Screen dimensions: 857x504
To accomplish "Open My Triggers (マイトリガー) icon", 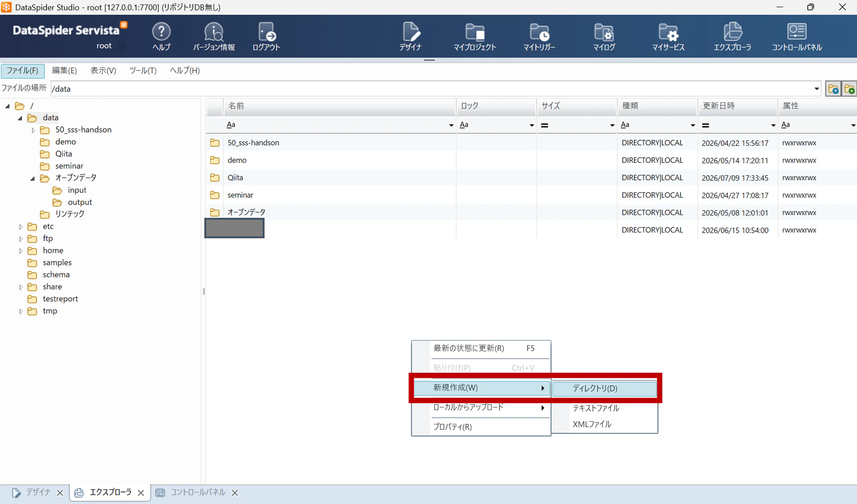I will tap(539, 36).
